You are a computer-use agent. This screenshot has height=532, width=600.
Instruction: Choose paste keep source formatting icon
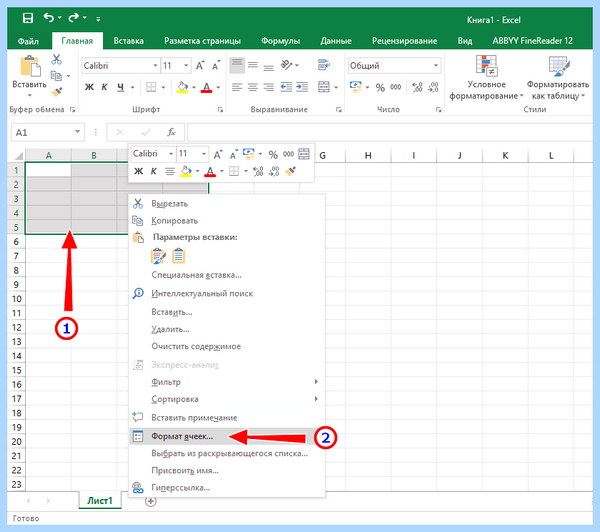(158, 256)
